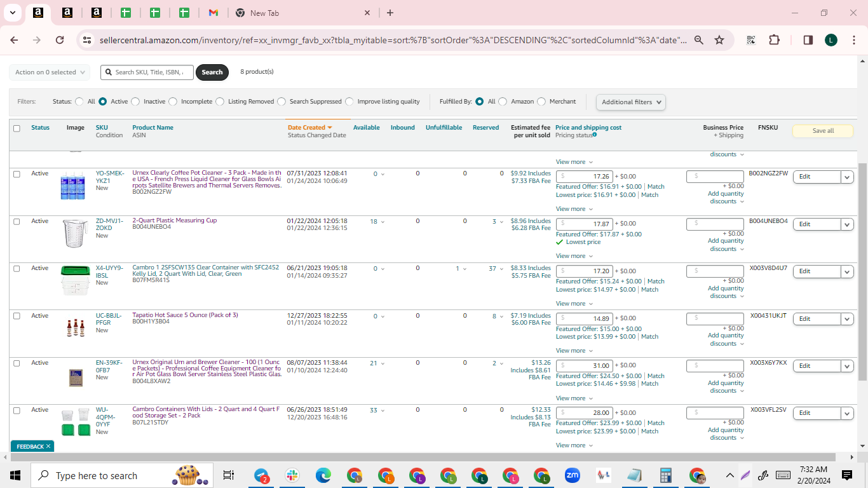Check the Tapatio Hot Sauce row checkbox

click(17, 316)
